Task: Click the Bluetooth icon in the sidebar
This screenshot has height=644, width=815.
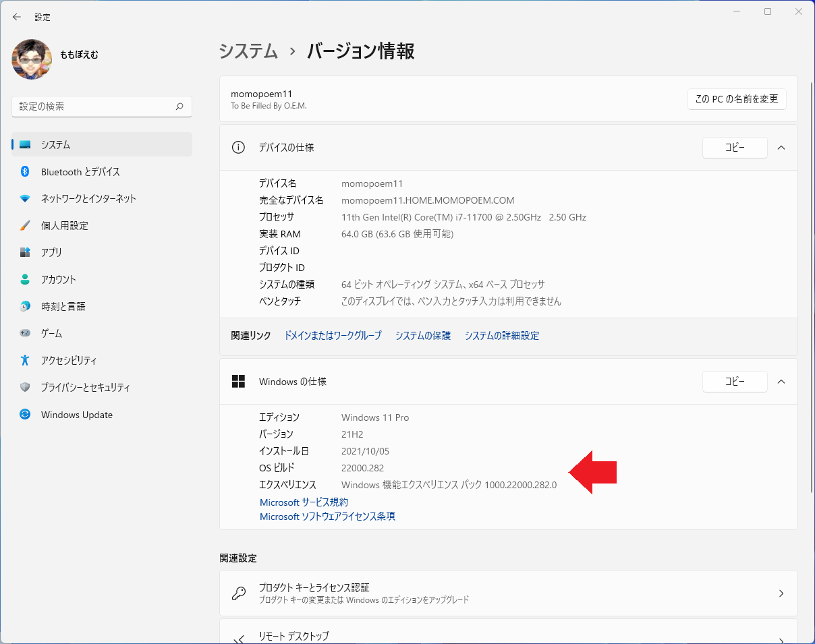Action: pyautogui.click(x=25, y=172)
